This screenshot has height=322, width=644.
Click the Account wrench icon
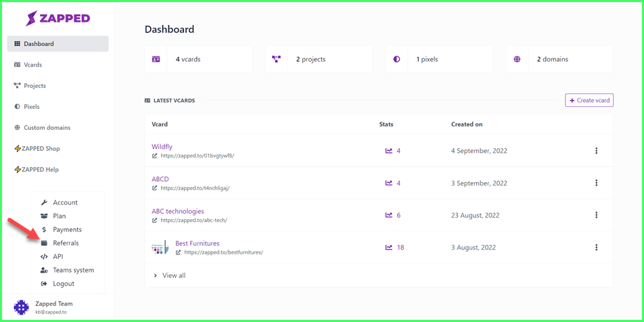click(45, 202)
